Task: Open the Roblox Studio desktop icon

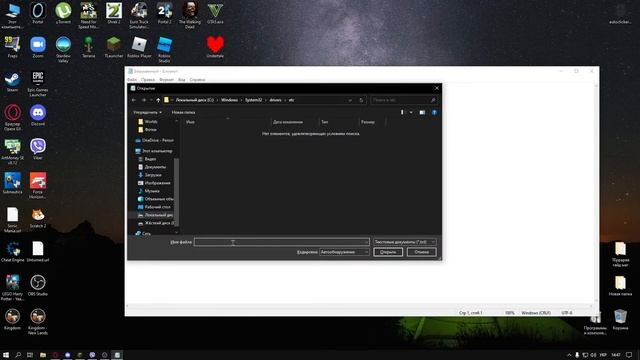Action: tap(164, 49)
